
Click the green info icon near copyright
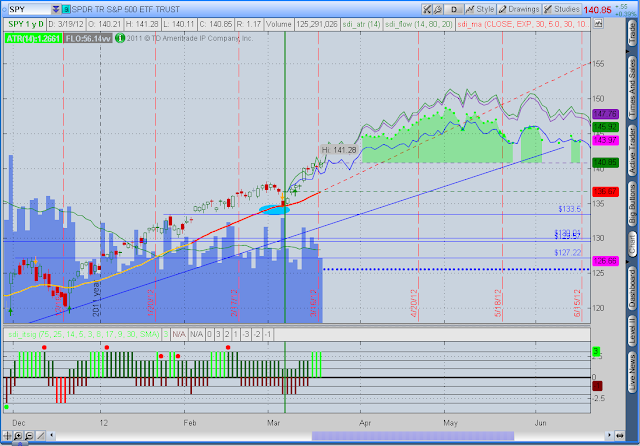point(120,38)
